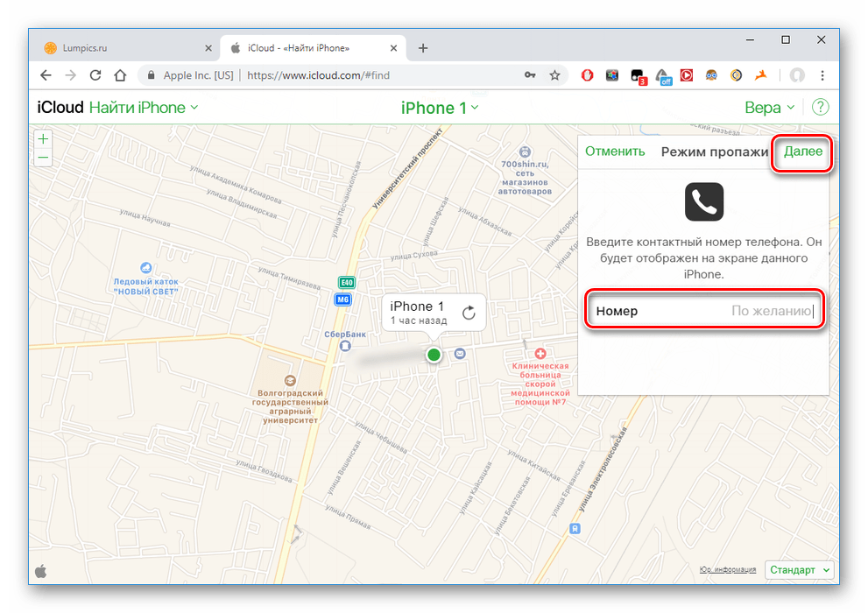Open the saved passwords key icon

pos(530,75)
